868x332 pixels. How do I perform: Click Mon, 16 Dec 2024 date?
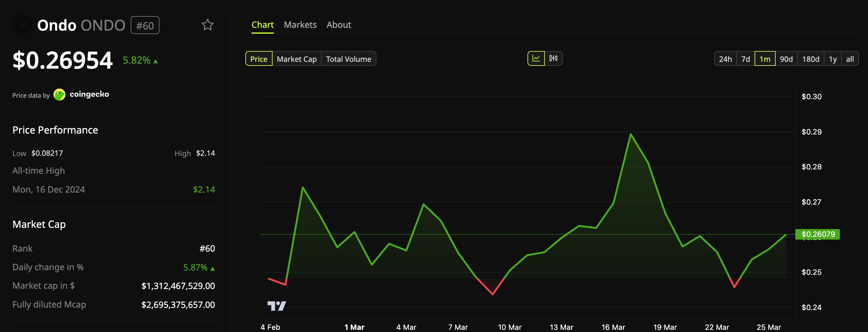pyautogui.click(x=49, y=189)
